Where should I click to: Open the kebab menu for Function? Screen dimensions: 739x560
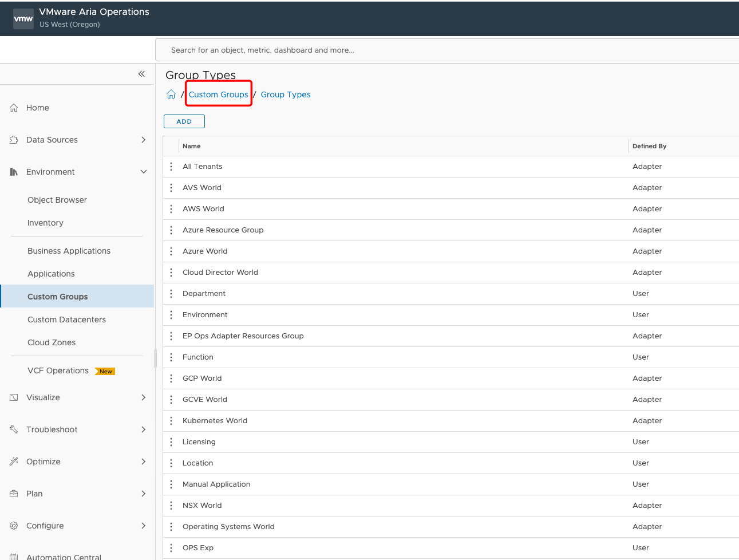[171, 357]
